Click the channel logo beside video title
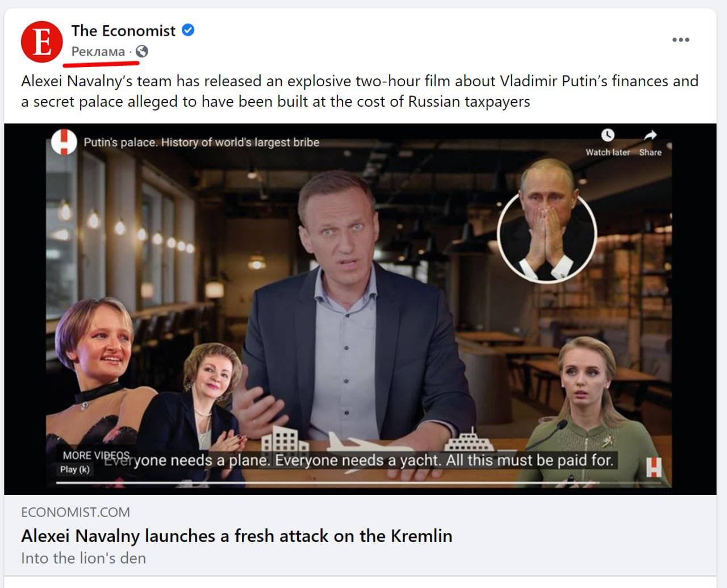 64,142
